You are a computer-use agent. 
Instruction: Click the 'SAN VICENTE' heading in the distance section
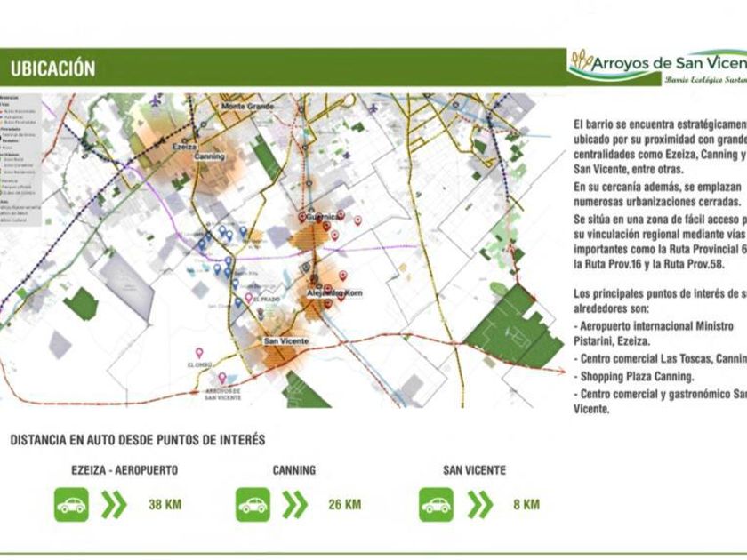coord(475,470)
